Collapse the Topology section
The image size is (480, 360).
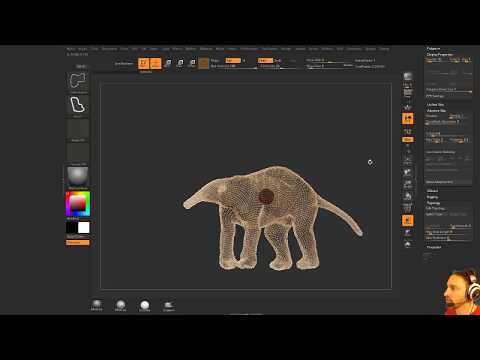pos(433,203)
